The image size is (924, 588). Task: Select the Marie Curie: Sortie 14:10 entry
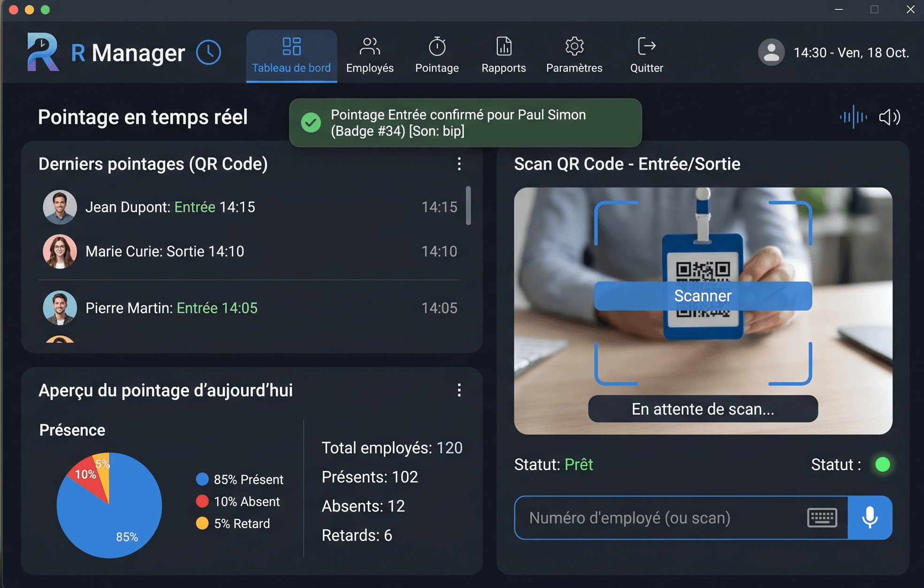click(249, 251)
